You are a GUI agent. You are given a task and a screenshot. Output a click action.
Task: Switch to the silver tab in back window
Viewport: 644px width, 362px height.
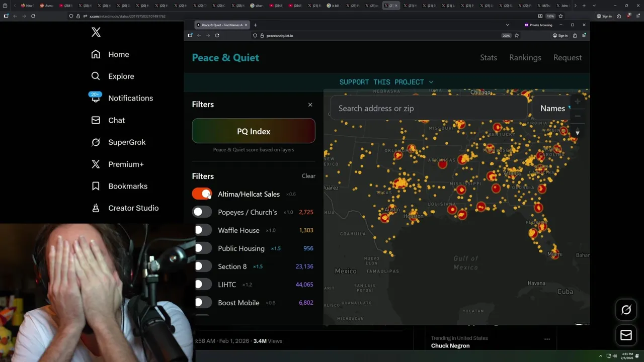tap(257, 6)
